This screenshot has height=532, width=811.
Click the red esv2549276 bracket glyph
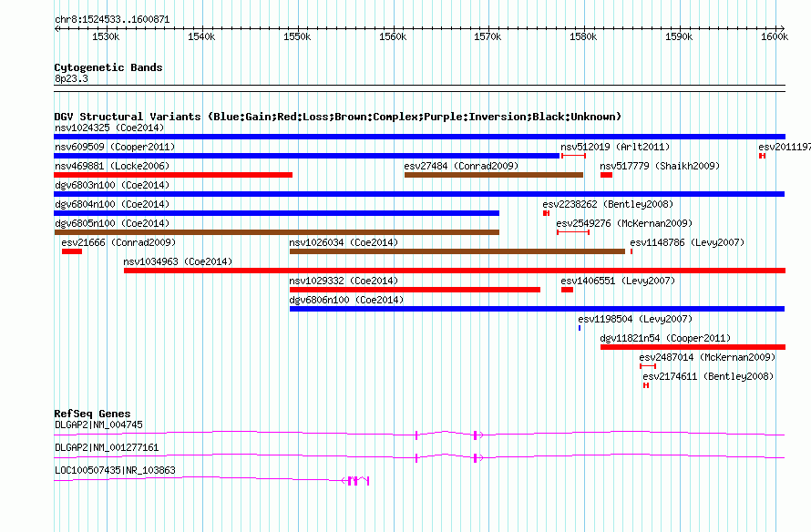(573, 232)
